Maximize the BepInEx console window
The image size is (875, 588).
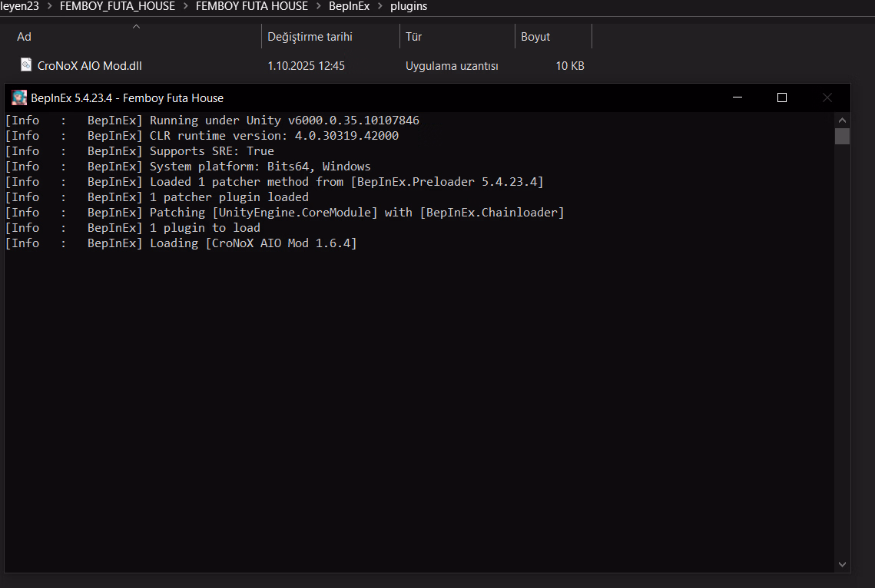[x=782, y=97]
